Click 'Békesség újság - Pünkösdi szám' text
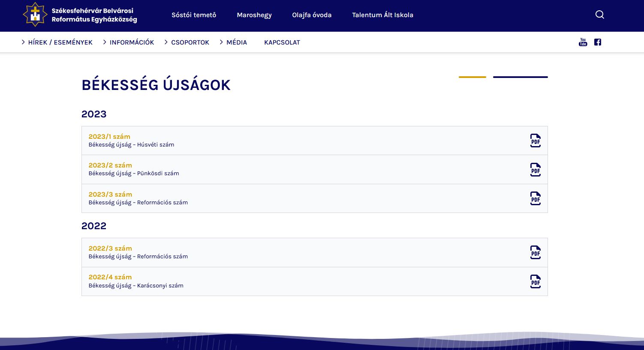Image resolution: width=644 pixels, height=350 pixels. click(134, 174)
